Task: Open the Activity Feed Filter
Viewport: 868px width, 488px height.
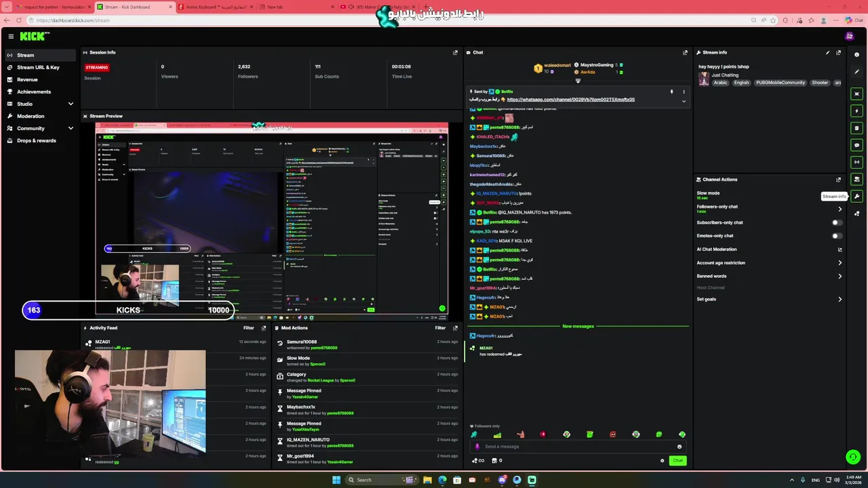Action: (x=249, y=328)
